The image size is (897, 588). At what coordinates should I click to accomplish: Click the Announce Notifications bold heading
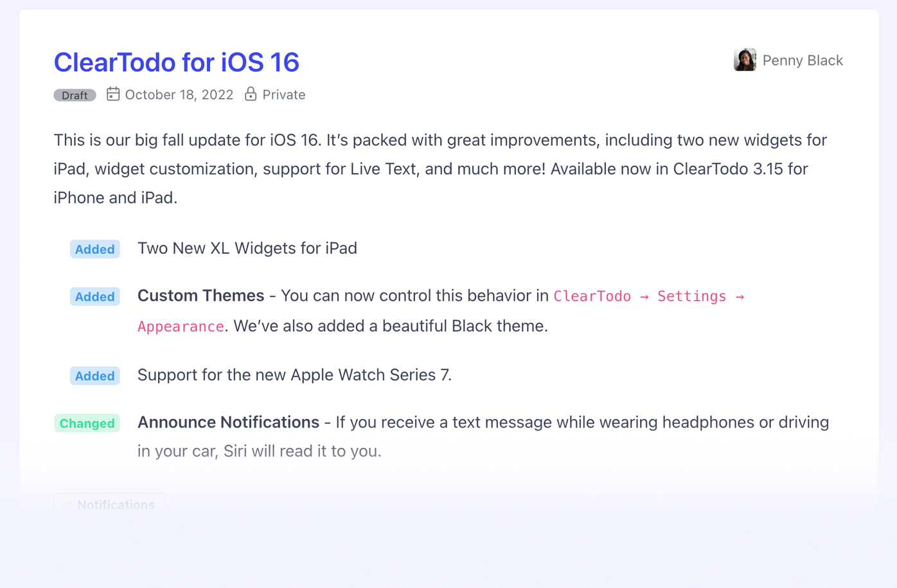point(229,422)
